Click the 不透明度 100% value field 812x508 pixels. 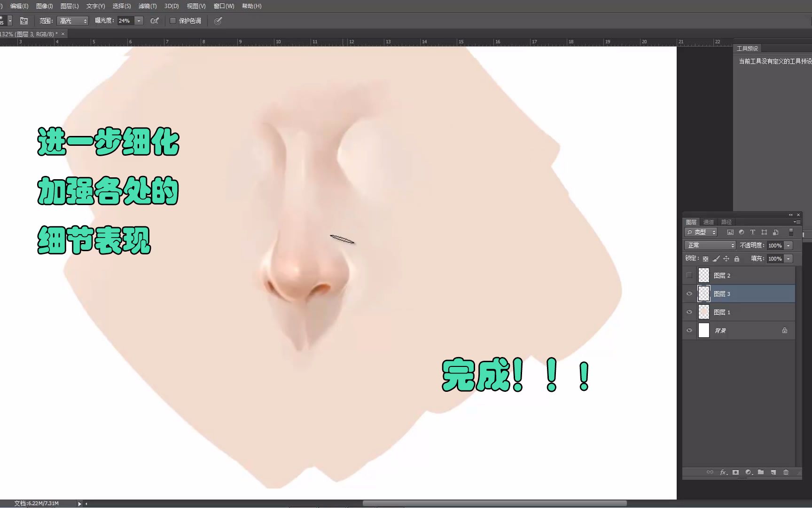click(x=775, y=246)
